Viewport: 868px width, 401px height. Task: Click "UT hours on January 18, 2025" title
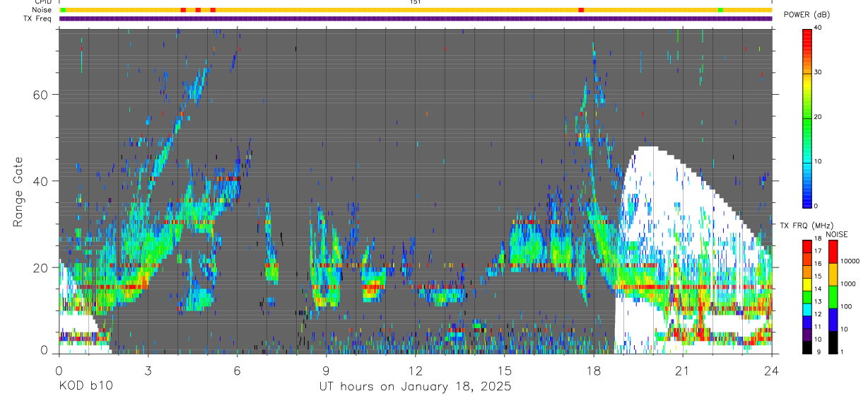pyautogui.click(x=415, y=387)
